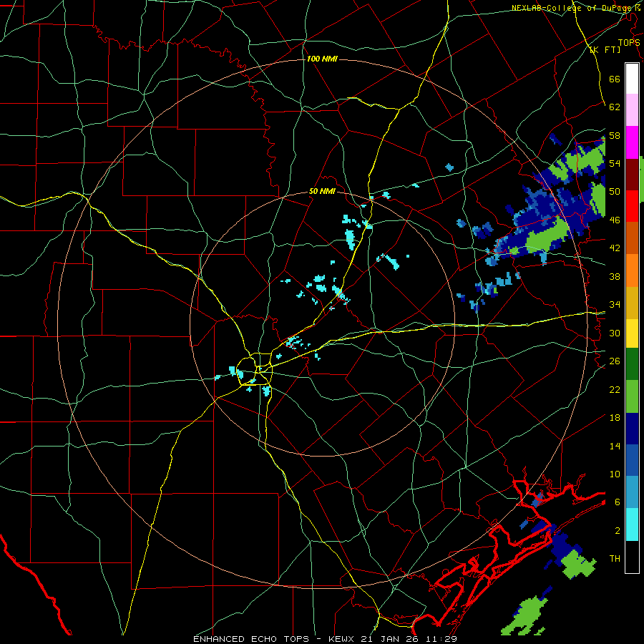Click the legend value "38"
644x644 pixels.
pyautogui.click(x=615, y=276)
